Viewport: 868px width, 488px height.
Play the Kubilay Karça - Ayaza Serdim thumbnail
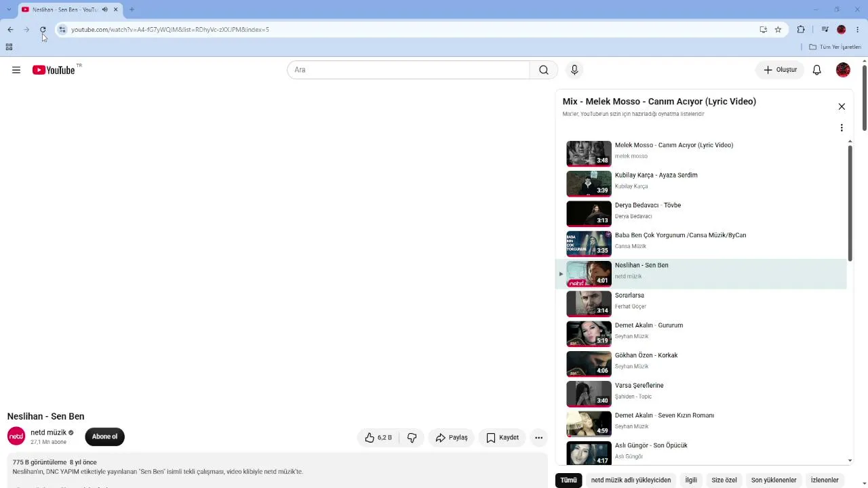pyautogui.click(x=589, y=183)
